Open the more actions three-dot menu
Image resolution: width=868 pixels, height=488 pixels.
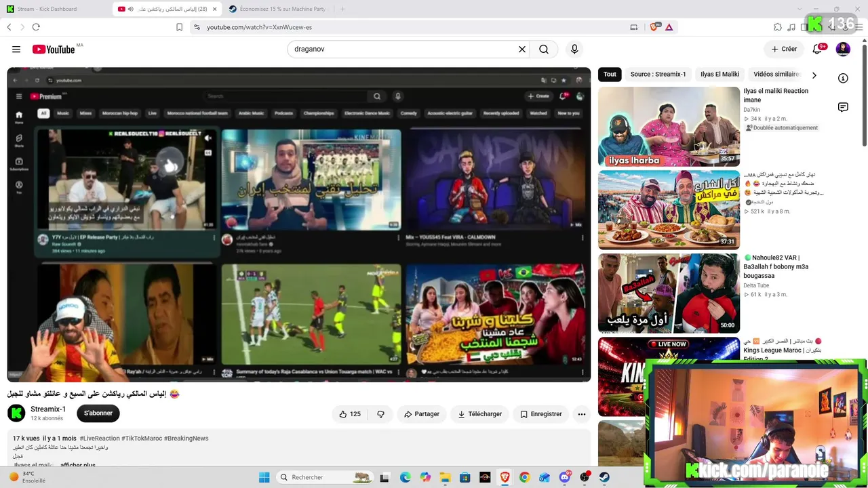pyautogui.click(x=581, y=414)
